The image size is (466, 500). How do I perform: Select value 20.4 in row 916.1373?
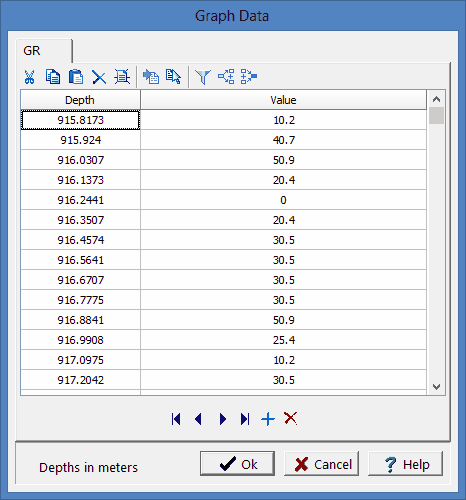(x=283, y=180)
